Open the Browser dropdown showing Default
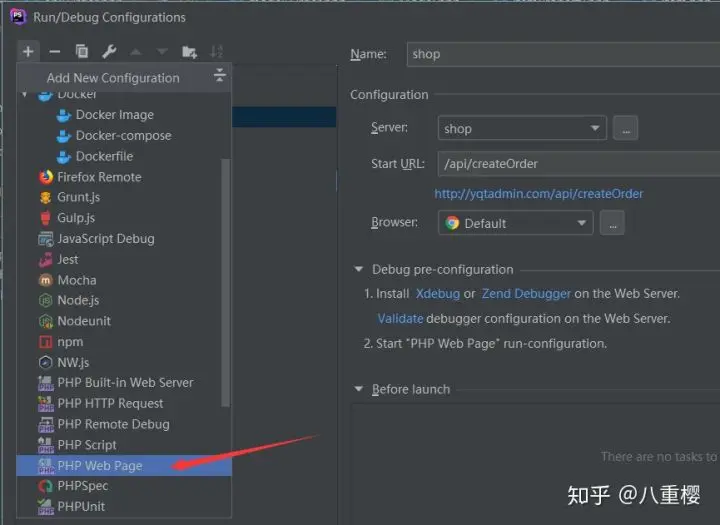The width and height of the screenshot is (720, 525). coord(515,223)
